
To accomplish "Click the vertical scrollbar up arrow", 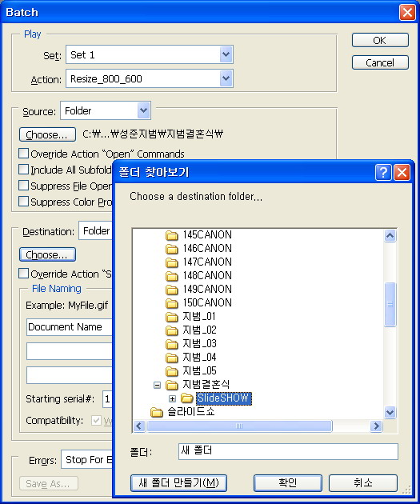I will (390, 236).
